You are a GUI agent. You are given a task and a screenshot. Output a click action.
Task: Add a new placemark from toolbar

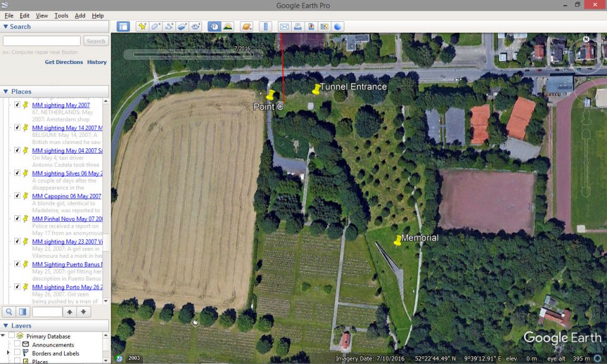coord(142,26)
